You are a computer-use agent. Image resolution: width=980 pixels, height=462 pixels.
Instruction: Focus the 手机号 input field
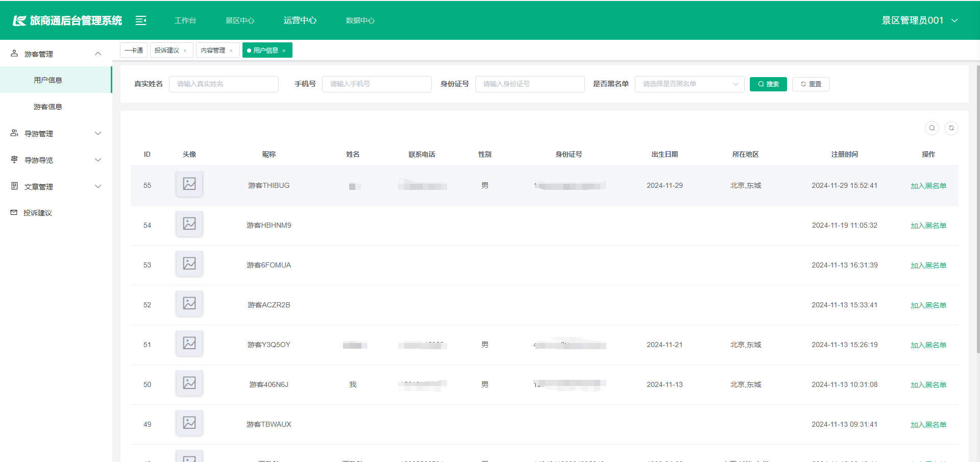coord(377,84)
